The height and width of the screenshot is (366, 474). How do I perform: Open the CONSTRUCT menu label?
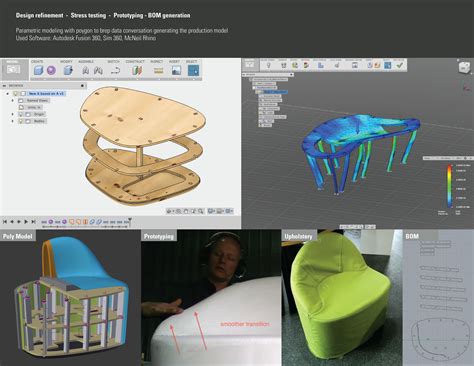pos(135,62)
